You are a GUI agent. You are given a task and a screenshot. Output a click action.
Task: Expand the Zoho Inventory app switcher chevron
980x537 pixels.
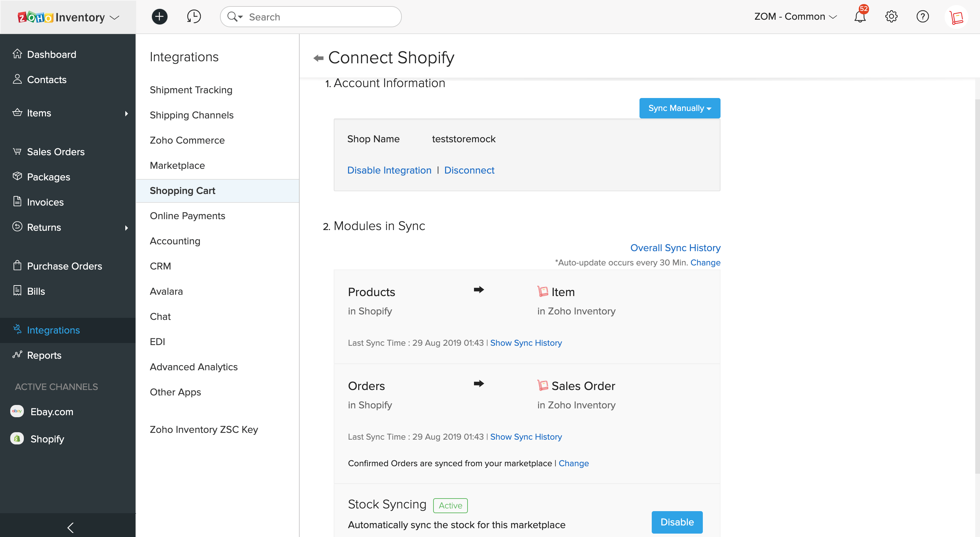pos(114,17)
